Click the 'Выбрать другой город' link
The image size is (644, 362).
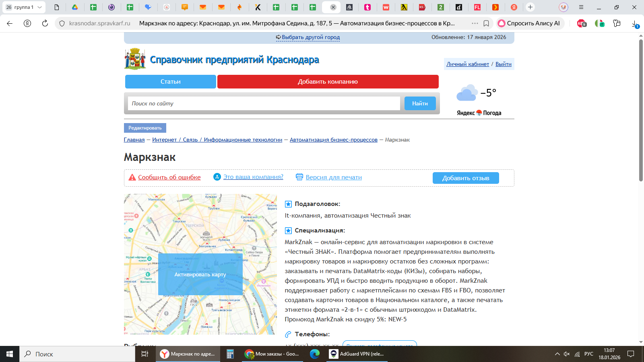[310, 37]
